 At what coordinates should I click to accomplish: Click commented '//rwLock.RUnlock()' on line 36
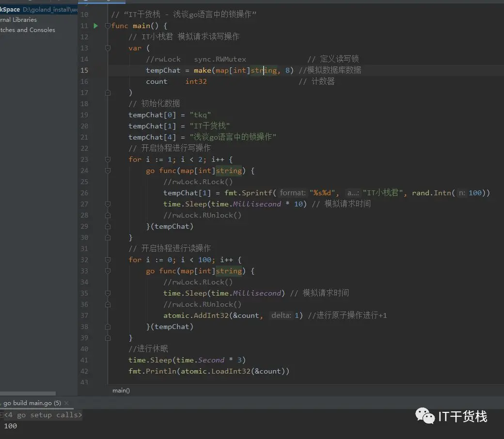202,304
